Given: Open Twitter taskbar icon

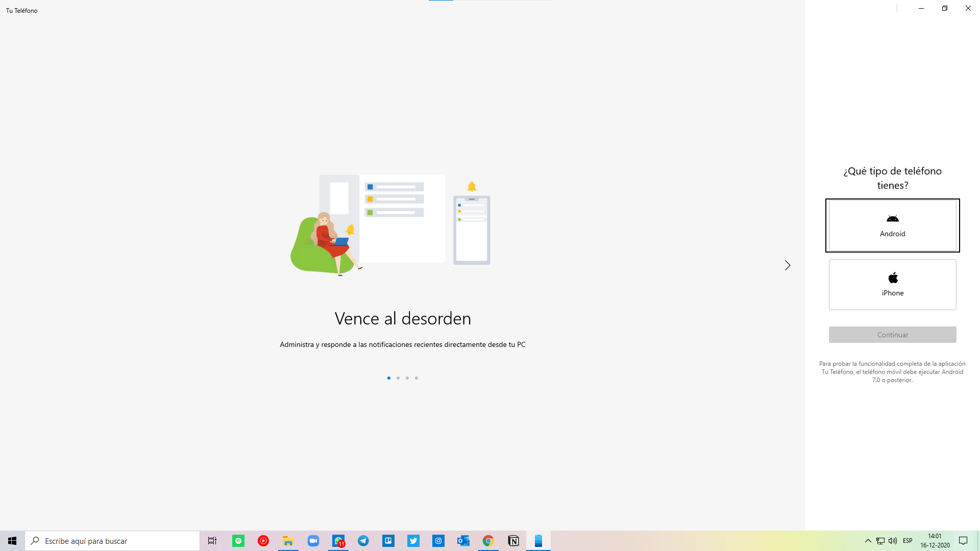Looking at the screenshot, I should click(x=413, y=541).
